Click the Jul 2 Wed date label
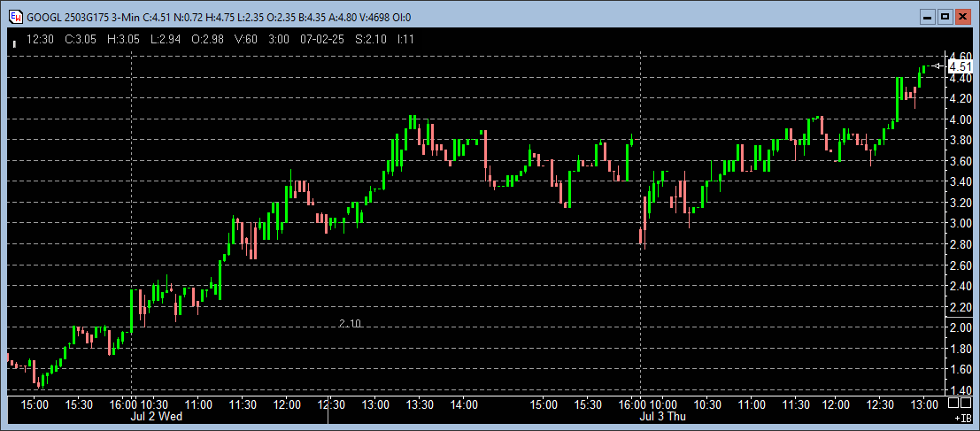 point(156,416)
